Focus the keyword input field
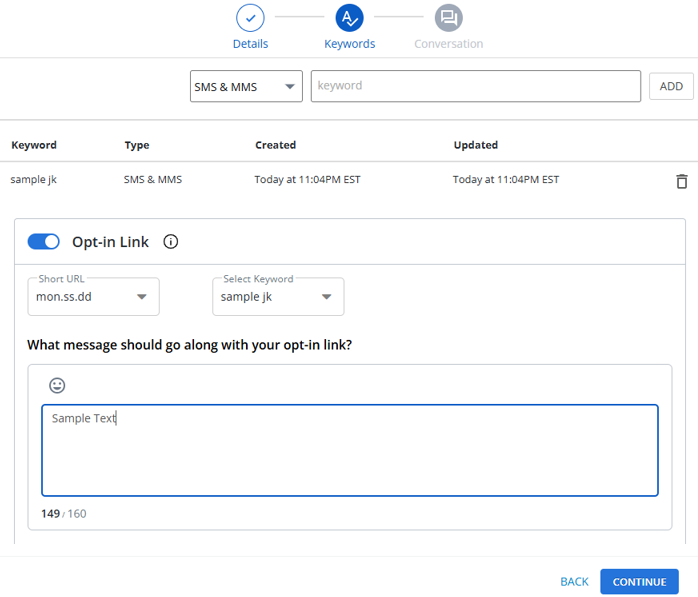698x597 pixels. tap(476, 86)
